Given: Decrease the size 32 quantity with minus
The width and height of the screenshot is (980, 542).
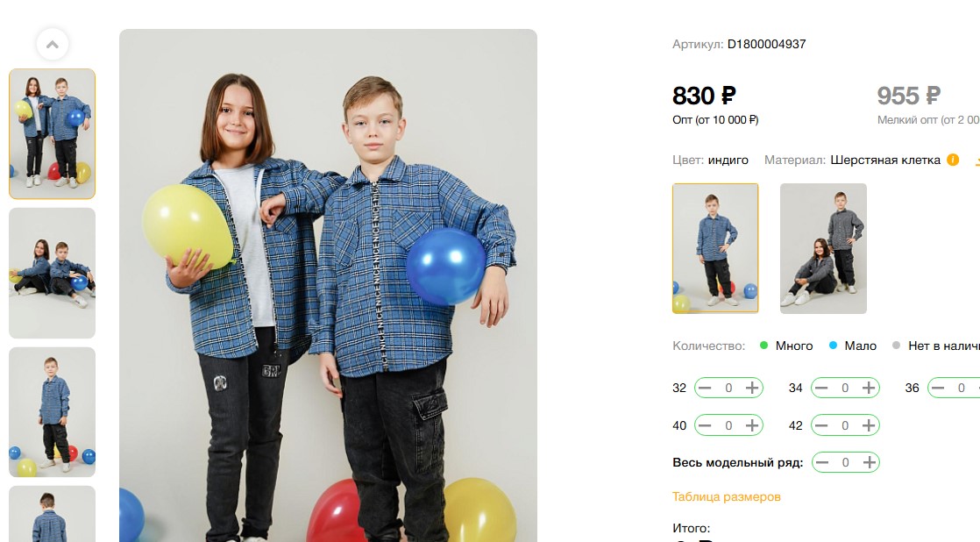Looking at the screenshot, I should (x=705, y=389).
